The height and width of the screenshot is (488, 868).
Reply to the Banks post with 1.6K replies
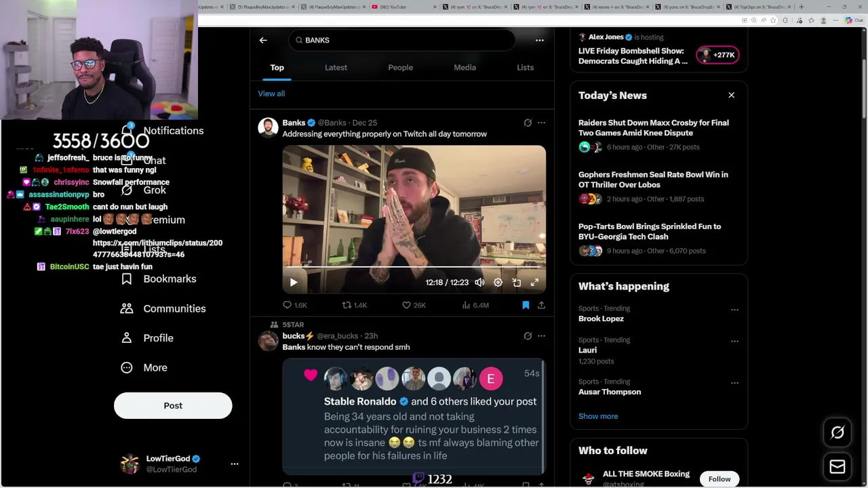[294, 305]
